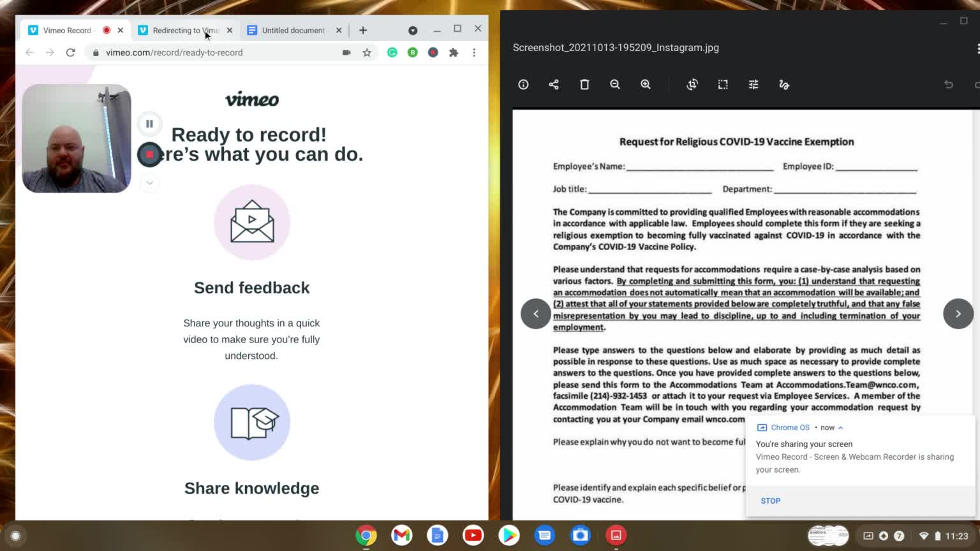The width and height of the screenshot is (980, 551).
Task: Show image info in Gallery
Action: (x=523, y=84)
